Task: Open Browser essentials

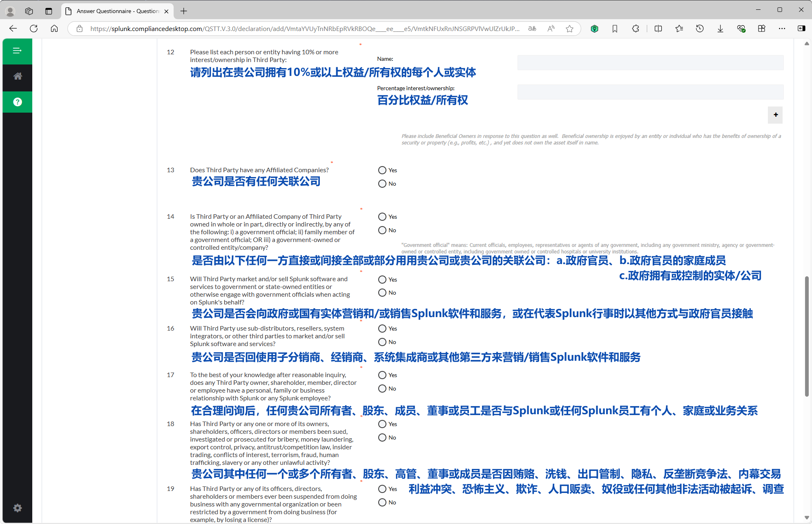Action: point(741,29)
